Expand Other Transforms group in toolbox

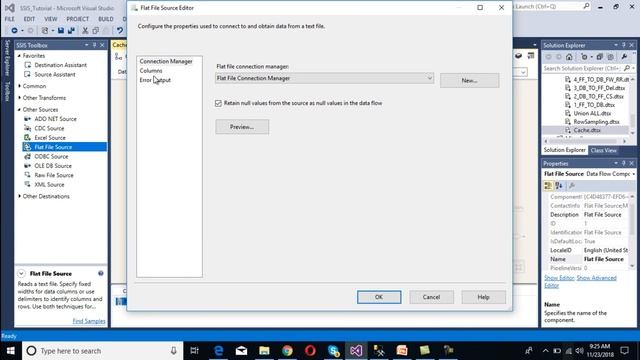tap(19, 98)
